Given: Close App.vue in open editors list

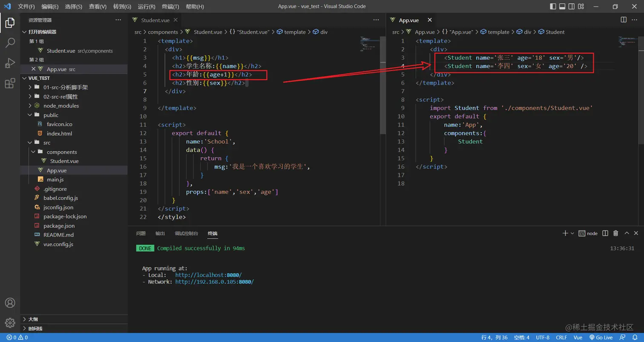Looking at the screenshot, I should tap(33, 69).
